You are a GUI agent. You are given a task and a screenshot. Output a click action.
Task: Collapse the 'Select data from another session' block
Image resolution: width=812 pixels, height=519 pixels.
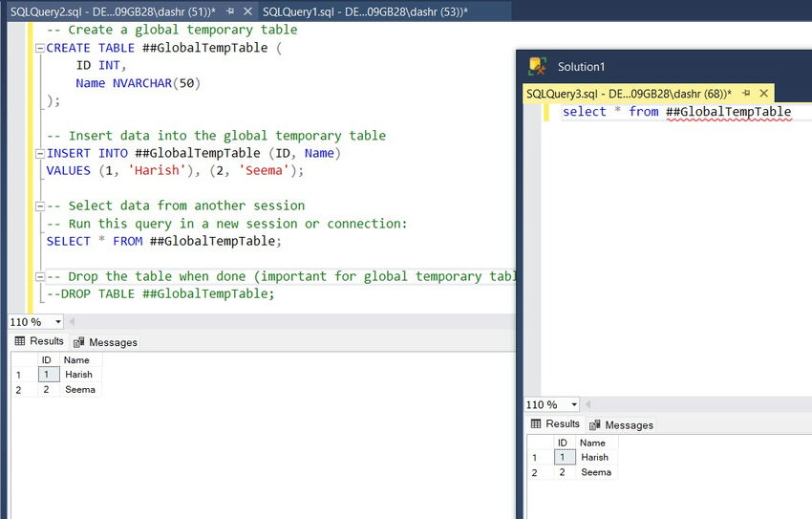[40, 206]
